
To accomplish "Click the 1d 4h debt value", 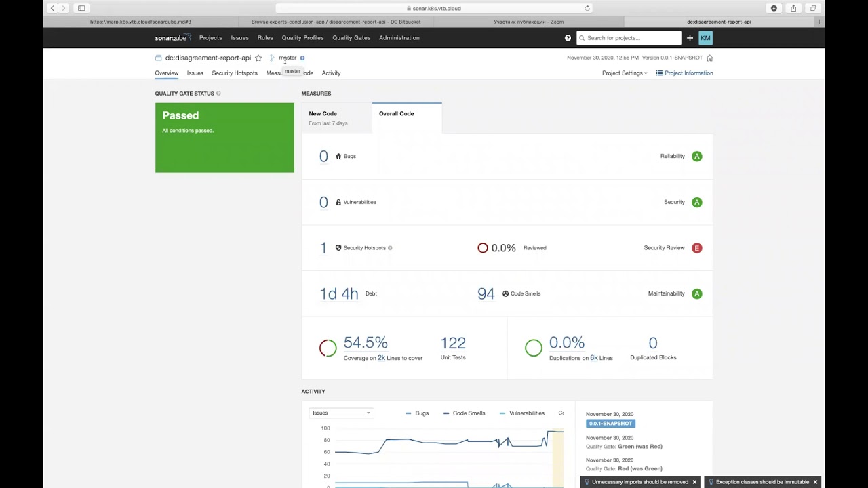I will 338,293.
